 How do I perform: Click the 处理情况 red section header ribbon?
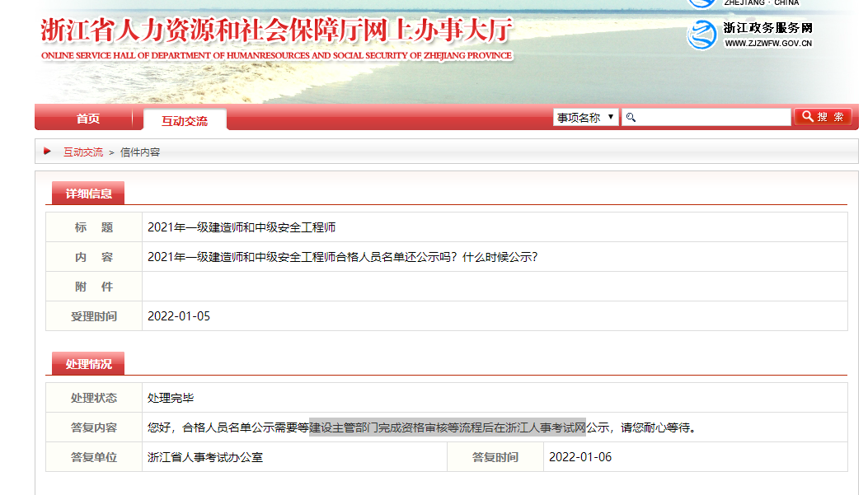click(x=87, y=362)
